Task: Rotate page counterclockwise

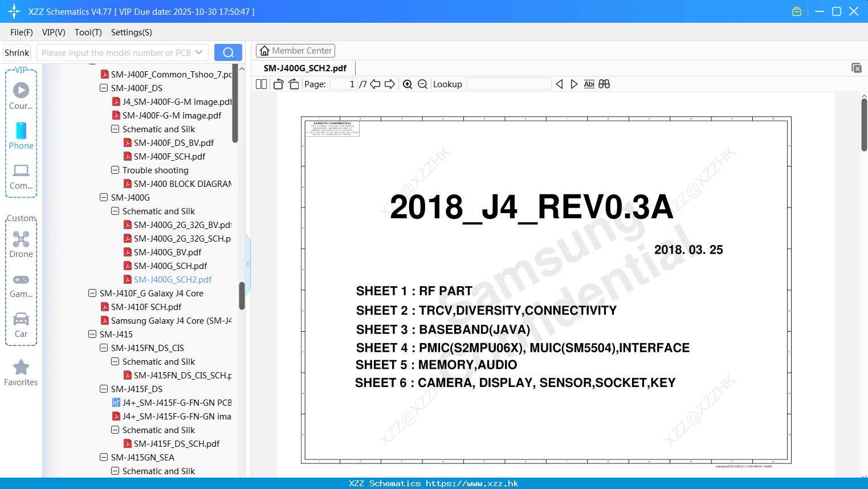Action: (278, 84)
